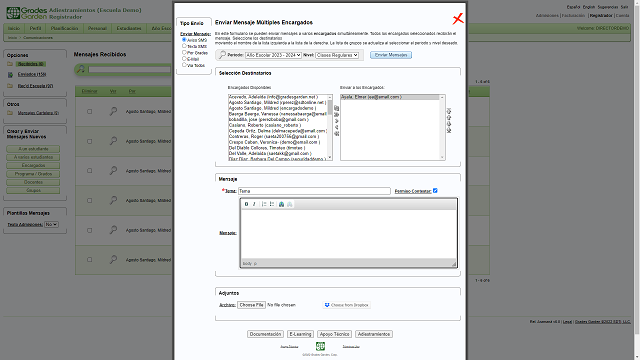Image resolution: width=640 pixels, height=360 pixels.
Task: Open the Texto Admisiones dropdown in background sidebar
Action: pyautogui.click(x=51, y=224)
